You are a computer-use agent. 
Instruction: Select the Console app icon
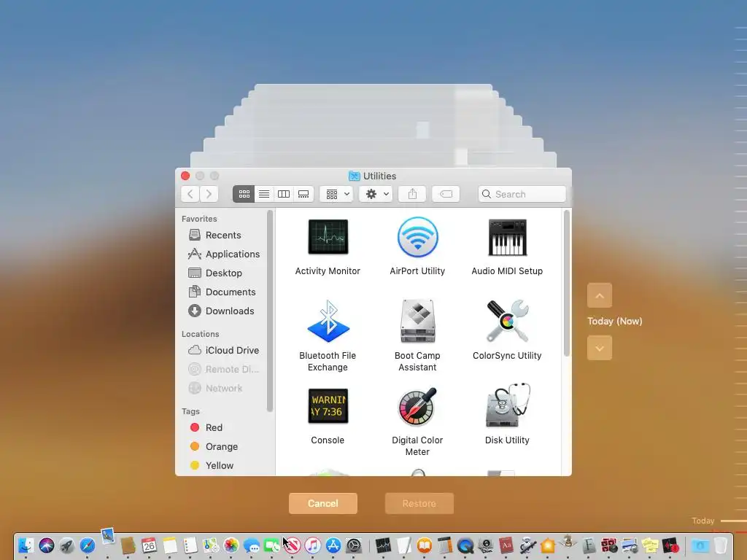click(328, 405)
